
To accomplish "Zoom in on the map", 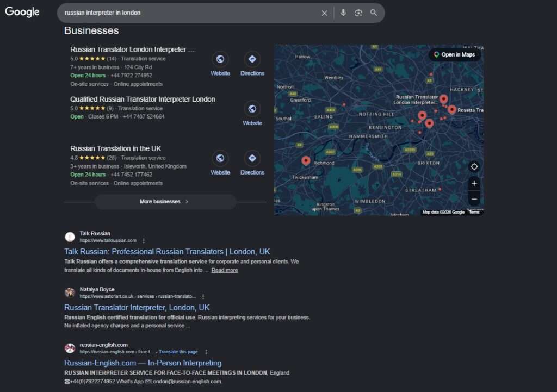I will (x=474, y=183).
